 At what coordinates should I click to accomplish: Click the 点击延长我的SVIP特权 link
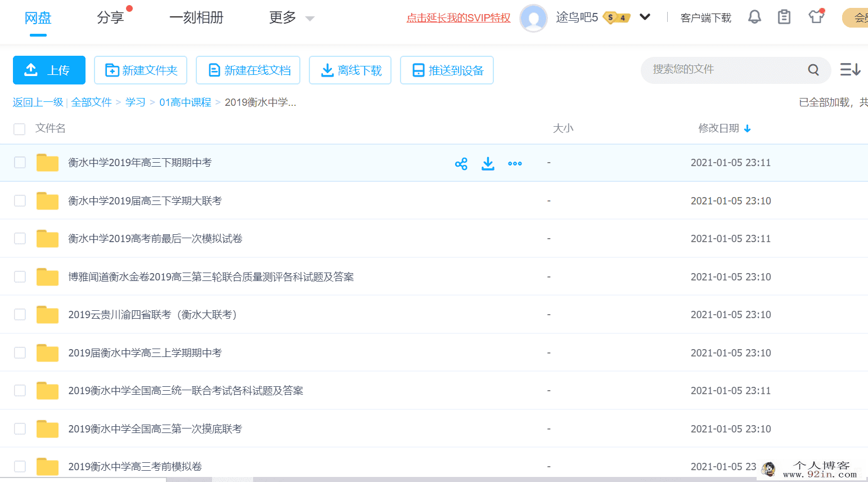[458, 18]
